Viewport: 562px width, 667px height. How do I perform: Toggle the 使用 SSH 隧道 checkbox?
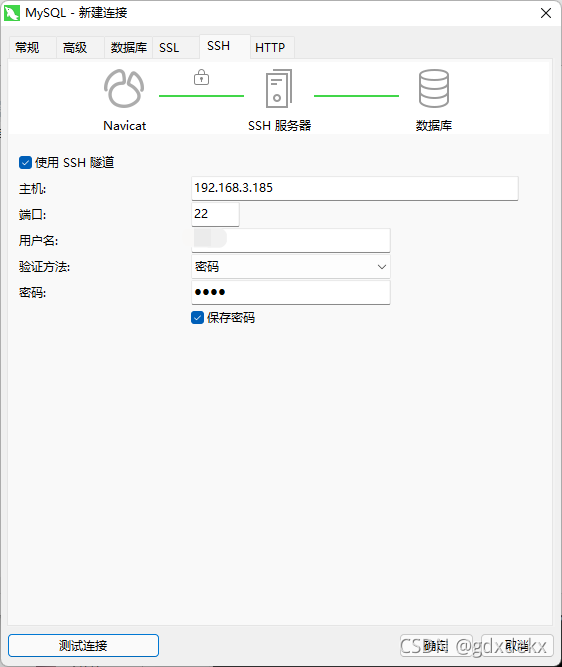coord(26,162)
